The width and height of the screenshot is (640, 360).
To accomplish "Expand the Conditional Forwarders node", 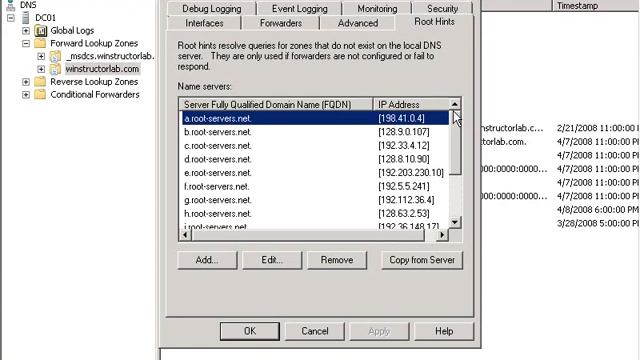I will click(x=26, y=95).
